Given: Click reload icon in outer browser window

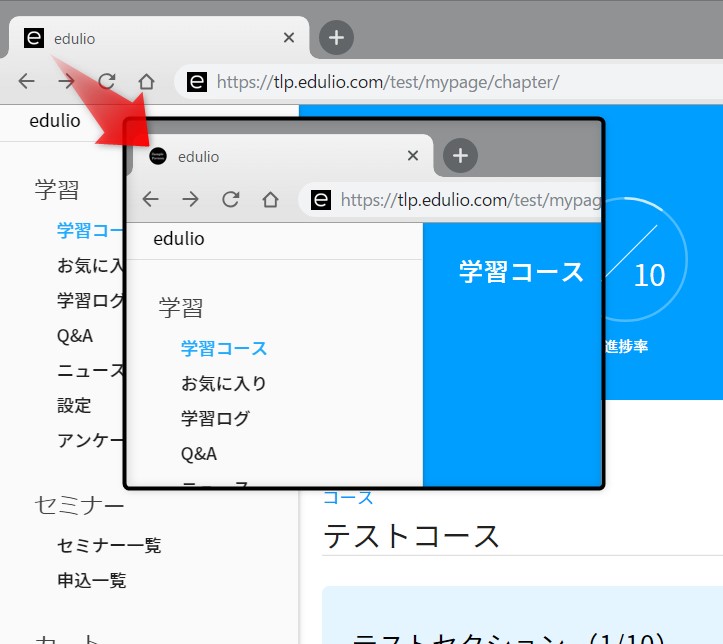Looking at the screenshot, I should pos(107,81).
